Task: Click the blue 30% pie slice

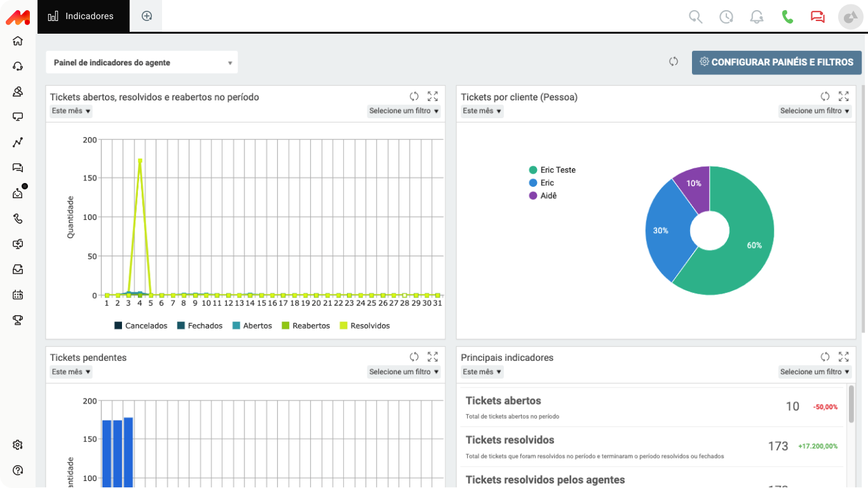Action: coord(664,232)
